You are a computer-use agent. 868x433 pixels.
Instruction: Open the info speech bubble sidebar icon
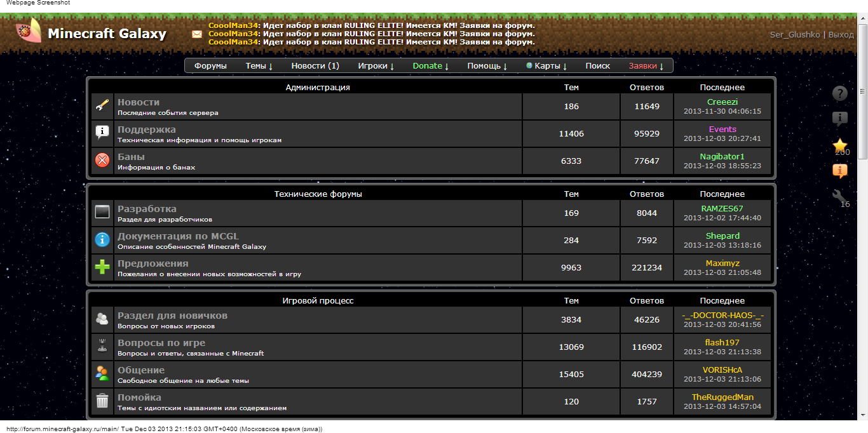tap(840, 118)
